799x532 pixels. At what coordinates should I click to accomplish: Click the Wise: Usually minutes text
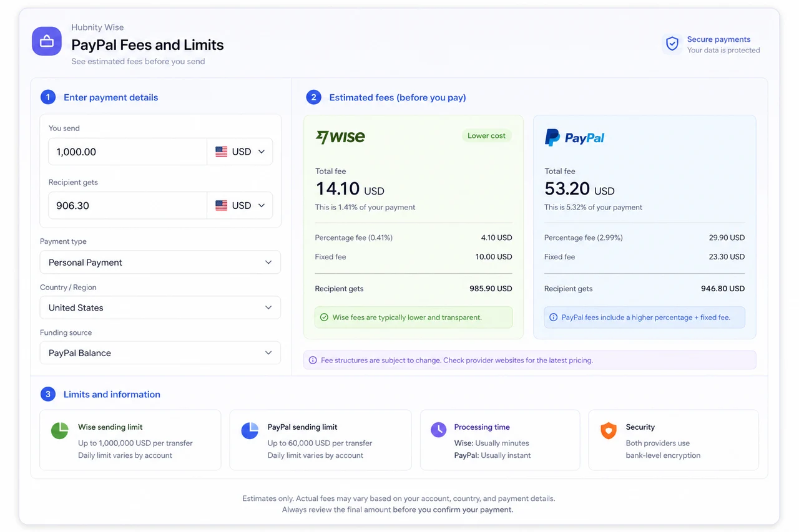(491, 443)
